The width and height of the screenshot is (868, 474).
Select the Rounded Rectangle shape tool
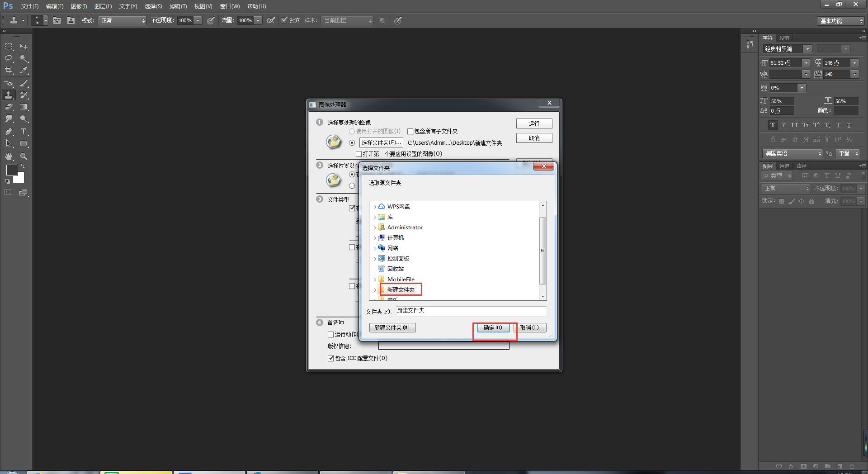(x=24, y=144)
